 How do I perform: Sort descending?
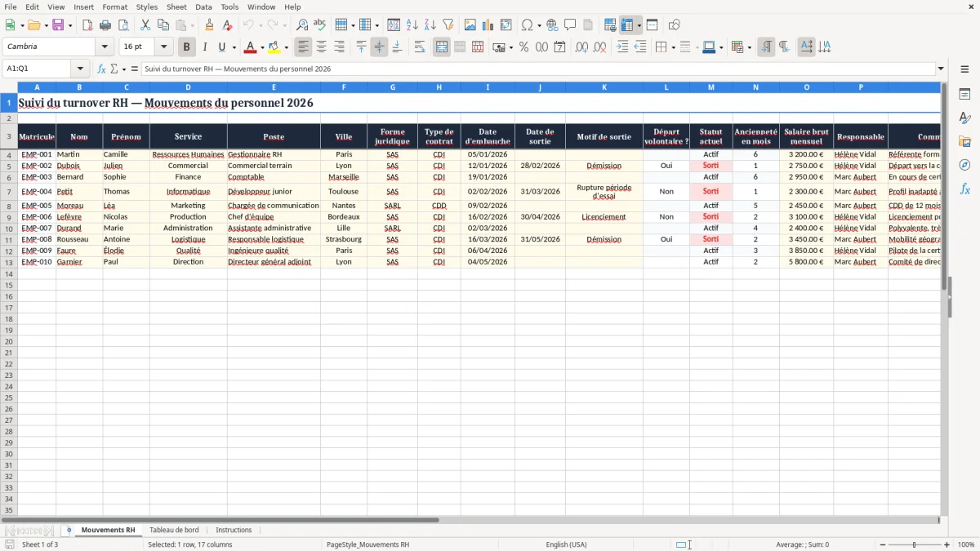click(x=430, y=25)
